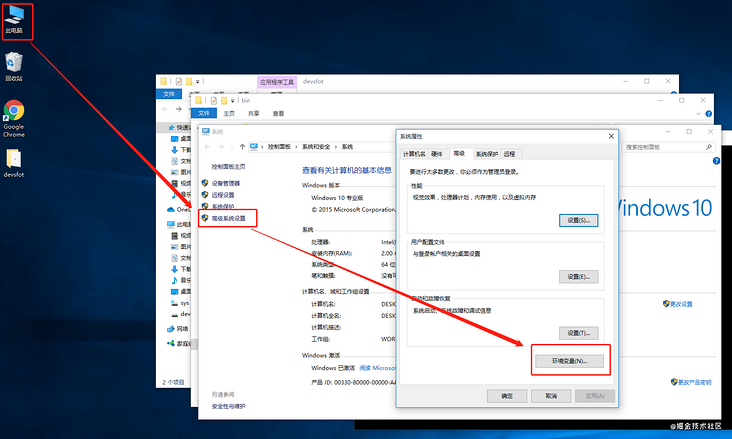732x439 pixels.
Task: Open the recent locations dropdown in the 系统 window
Action: click(x=232, y=147)
